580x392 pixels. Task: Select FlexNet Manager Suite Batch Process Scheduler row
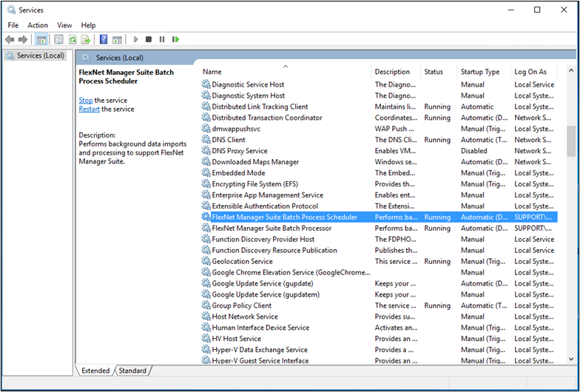[x=379, y=217]
